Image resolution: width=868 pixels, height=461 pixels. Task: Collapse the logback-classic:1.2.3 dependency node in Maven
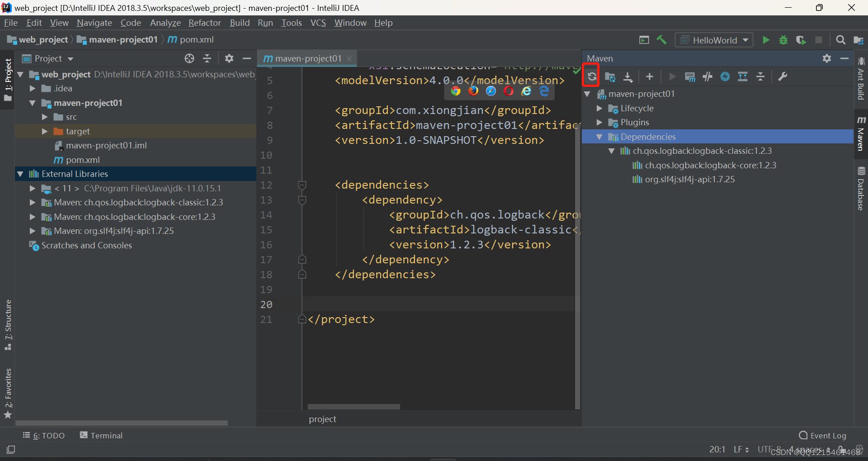[x=612, y=151]
